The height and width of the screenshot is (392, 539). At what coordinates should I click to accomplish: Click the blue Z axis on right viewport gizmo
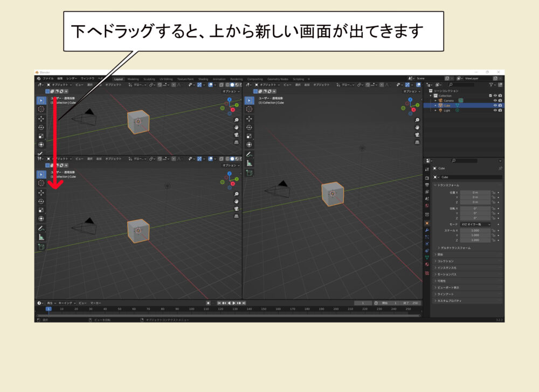click(x=410, y=99)
